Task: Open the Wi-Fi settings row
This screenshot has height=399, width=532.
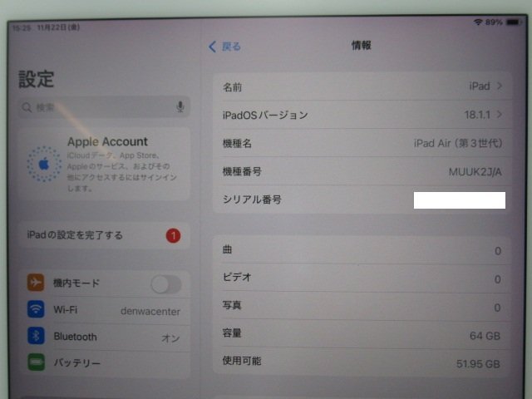Action: pyautogui.click(x=104, y=310)
